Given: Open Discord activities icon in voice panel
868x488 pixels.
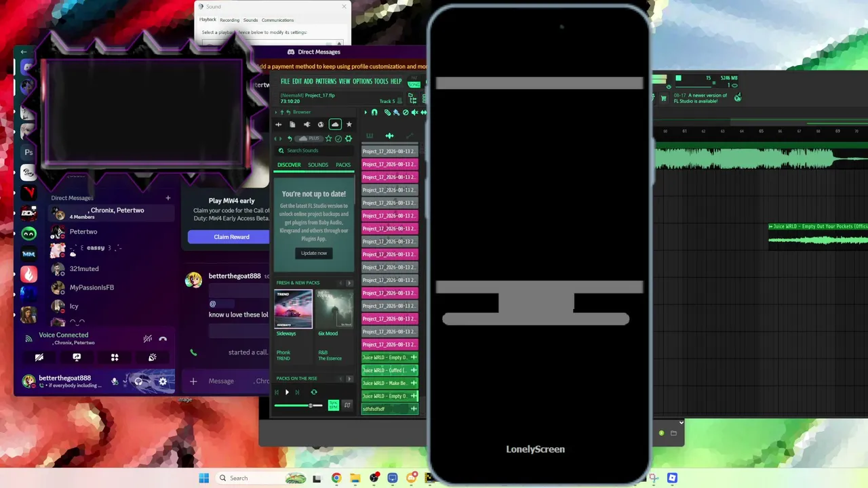Looking at the screenshot, I should click(115, 357).
